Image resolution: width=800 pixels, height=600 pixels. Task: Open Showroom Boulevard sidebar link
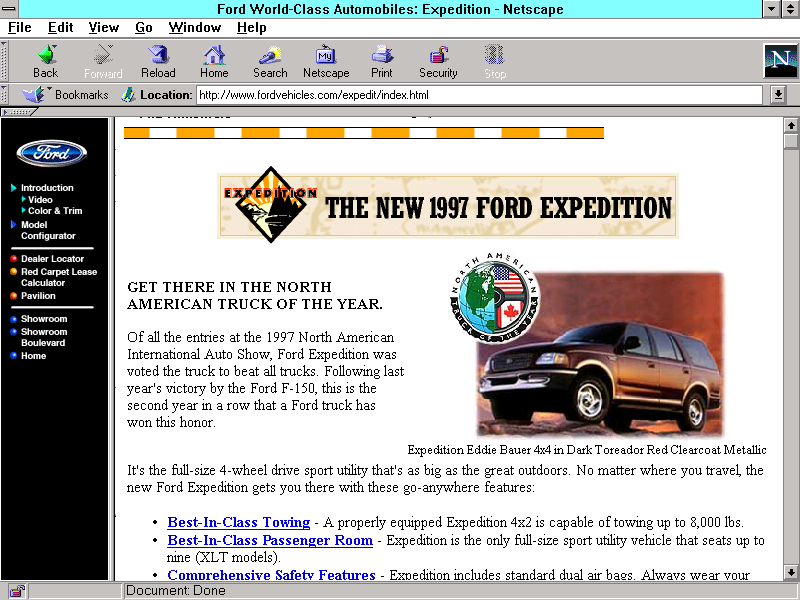(x=44, y=337)
